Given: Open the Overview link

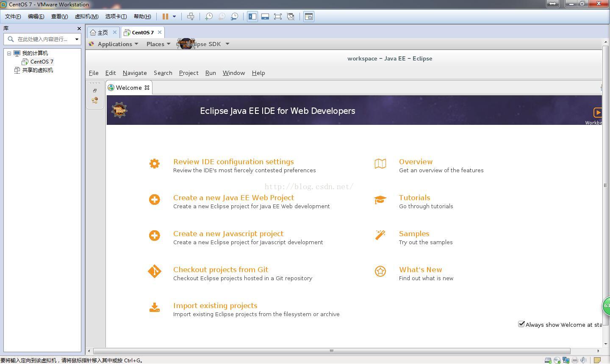Looking at the screenshot, I should point(416,162).
